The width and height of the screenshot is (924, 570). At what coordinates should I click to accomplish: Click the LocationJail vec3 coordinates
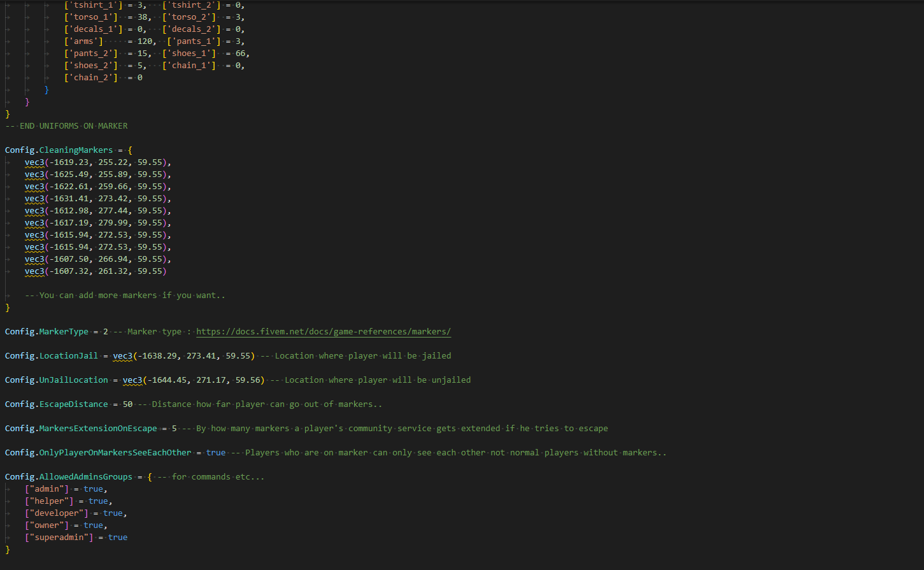[184, 356]
